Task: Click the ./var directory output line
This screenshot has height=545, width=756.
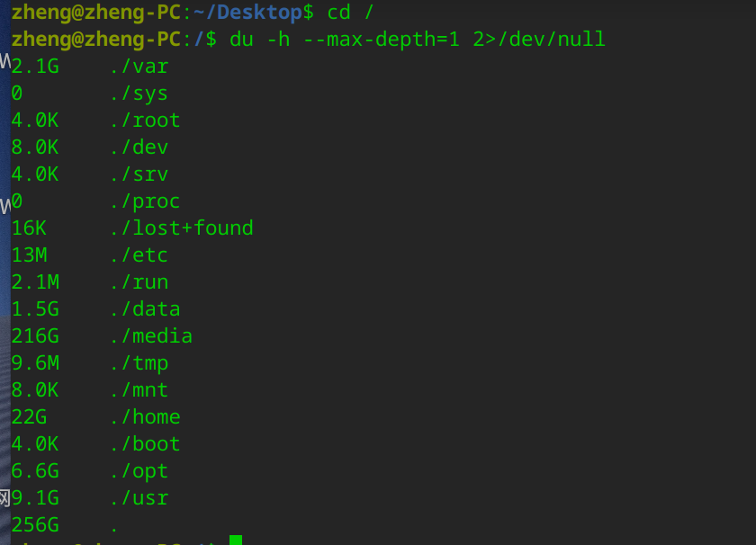Action: (x=90, y=67)
